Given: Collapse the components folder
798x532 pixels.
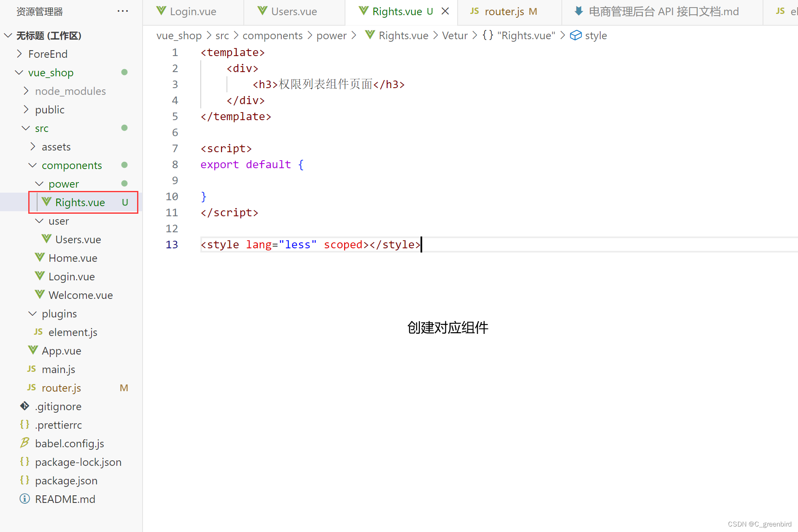Looking at the screenshot, I should click(x=33, y=165).
